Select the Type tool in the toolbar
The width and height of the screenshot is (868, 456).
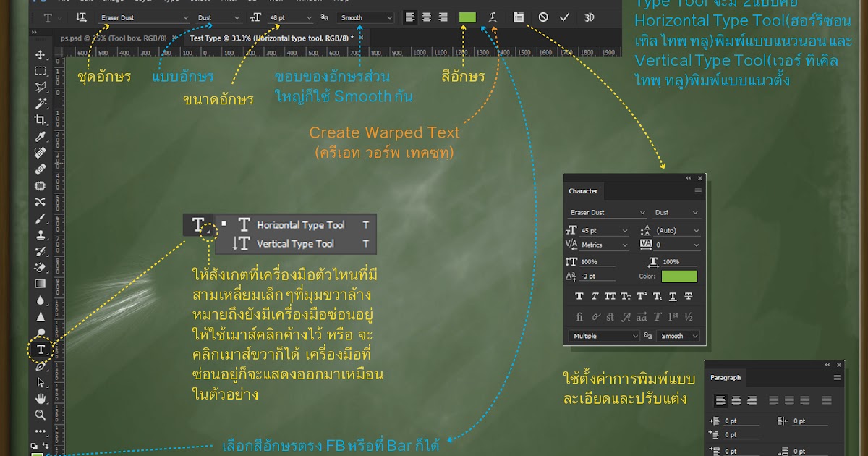(41, 350)
